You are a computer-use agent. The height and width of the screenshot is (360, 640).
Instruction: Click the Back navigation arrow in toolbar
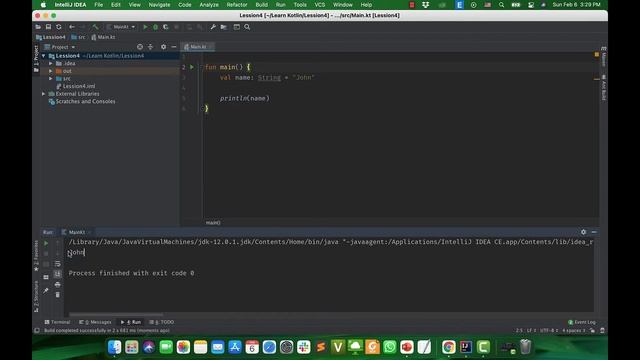click(x=72, y=27)
